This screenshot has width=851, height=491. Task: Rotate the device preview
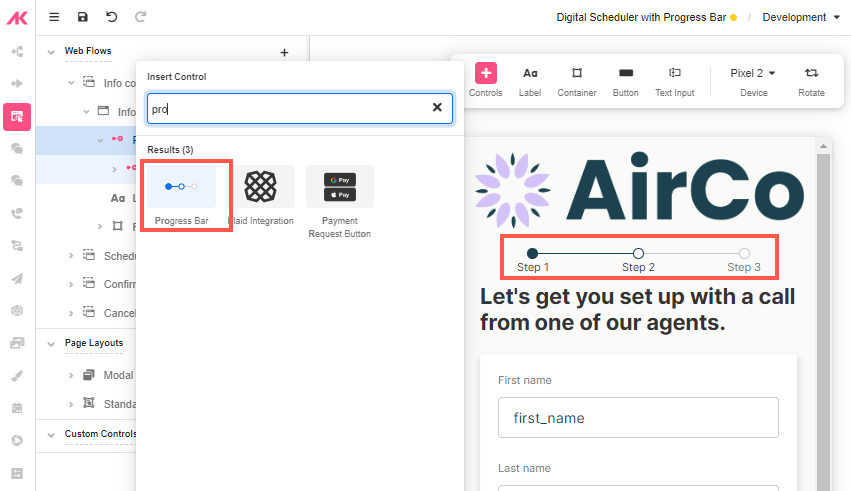(811, 81)
